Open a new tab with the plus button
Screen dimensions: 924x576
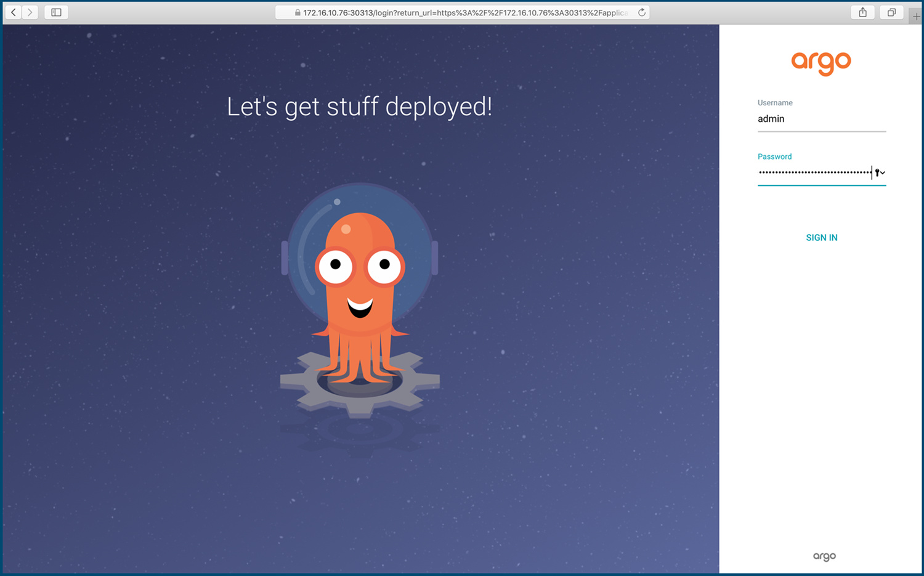(916, 16)
